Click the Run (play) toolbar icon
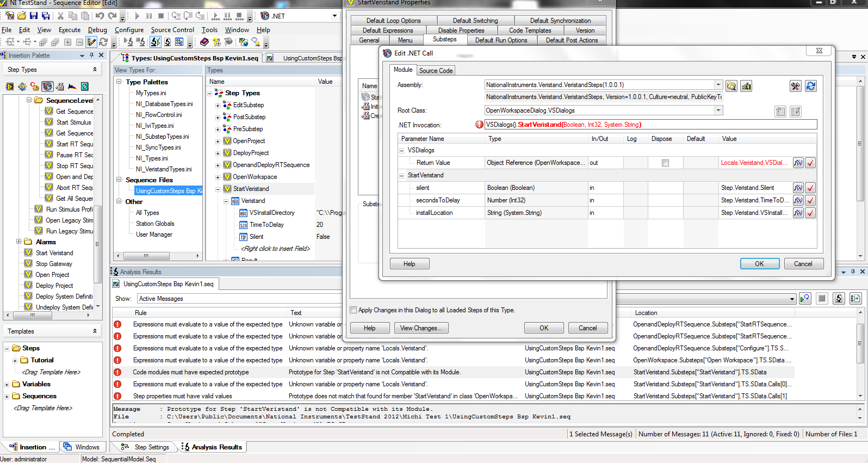Screen dimensions: 868x463 [137, 16]
